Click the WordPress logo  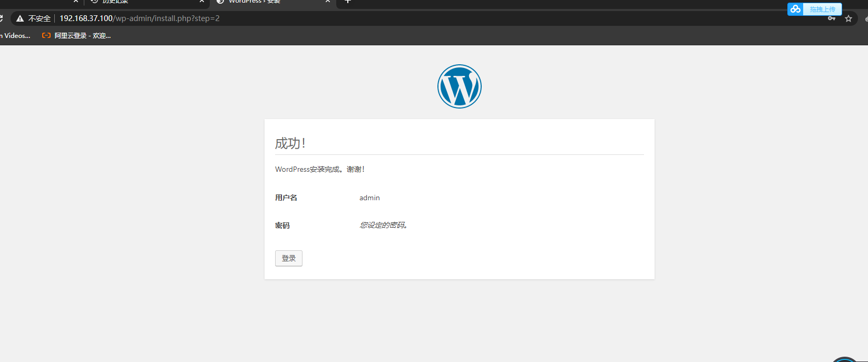pos(459,86)
